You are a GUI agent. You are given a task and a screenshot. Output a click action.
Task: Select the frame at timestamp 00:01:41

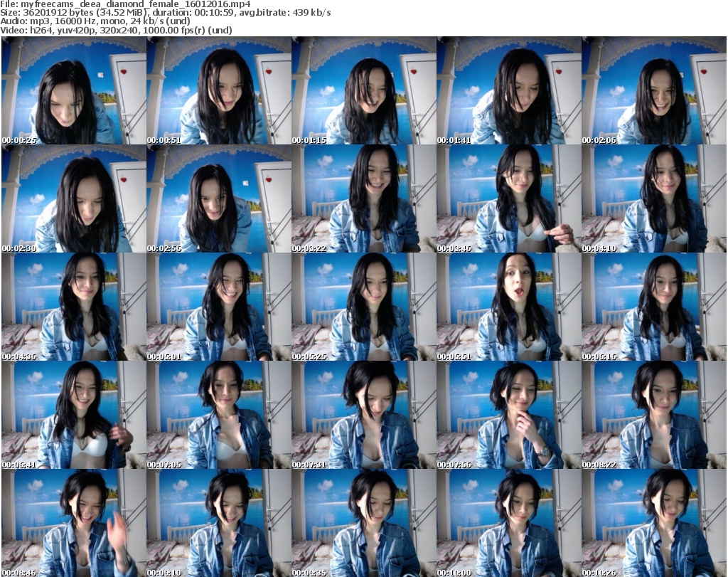pos(509,90)
